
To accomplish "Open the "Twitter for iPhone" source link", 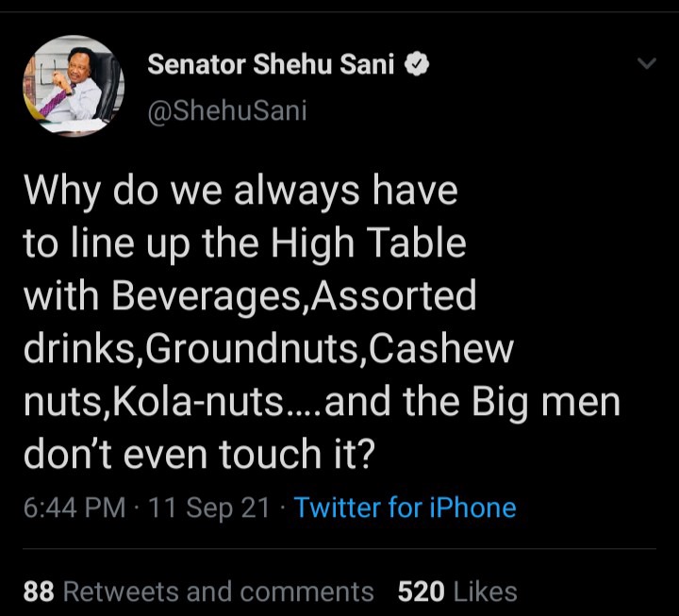I will [405, 508].
